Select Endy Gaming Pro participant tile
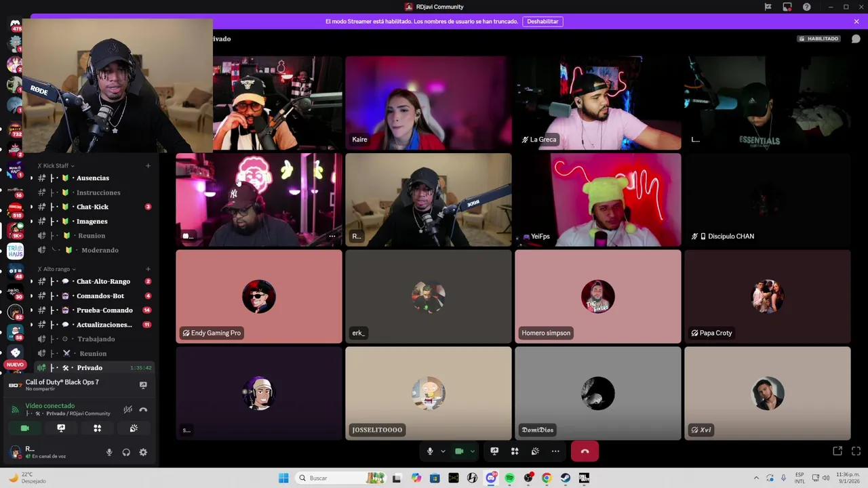This screenshot has width=868, height=488. tap(259, 297)
